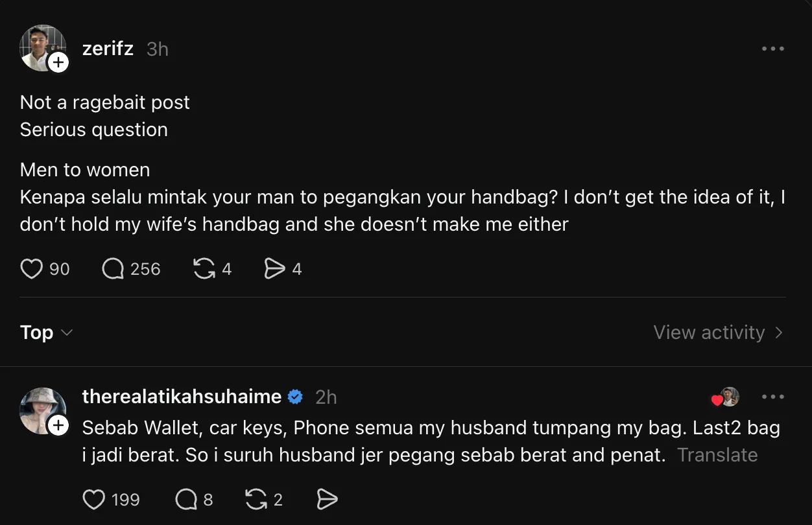Follow zerifz using the plus badge
Viewport: 812px width, 525px height.
(58, 62)
